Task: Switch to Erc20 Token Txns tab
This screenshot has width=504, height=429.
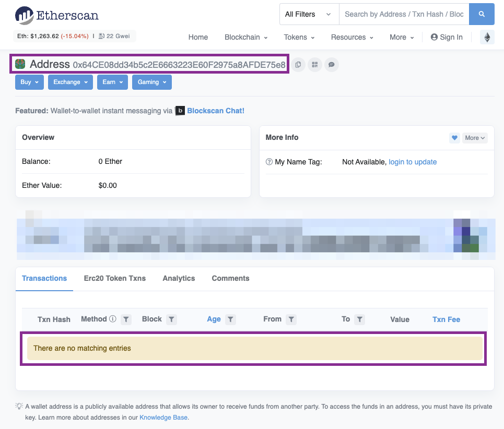Action: [x=115, y=278]
